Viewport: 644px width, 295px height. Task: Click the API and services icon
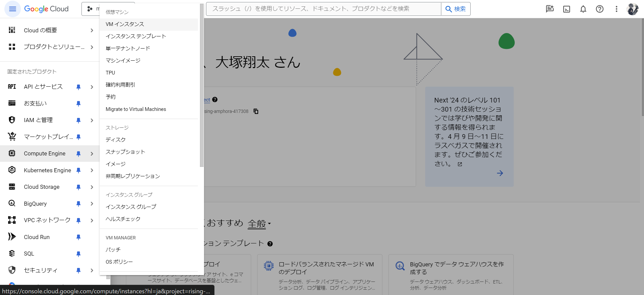(x=12, y=87)
